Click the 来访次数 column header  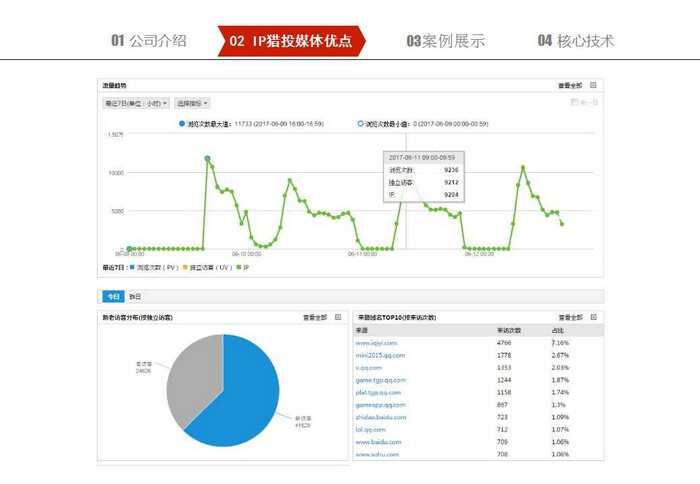pyautogui.click(x=509, y=330)
